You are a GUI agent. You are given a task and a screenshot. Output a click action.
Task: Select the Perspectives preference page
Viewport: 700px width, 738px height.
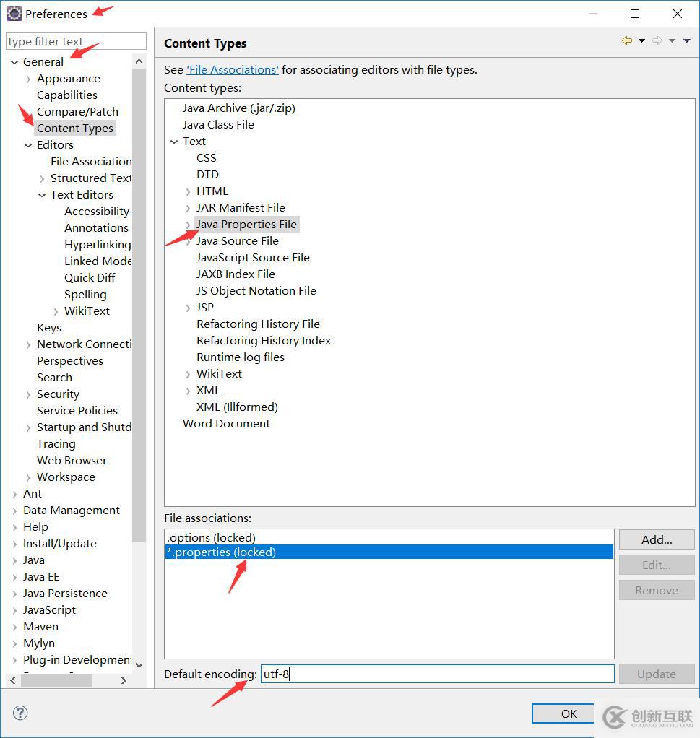click(69, 361)
